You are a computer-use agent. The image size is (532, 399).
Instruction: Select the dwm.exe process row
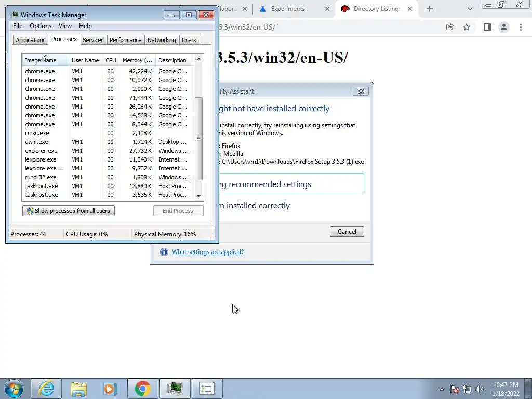[x=108, y=142]
